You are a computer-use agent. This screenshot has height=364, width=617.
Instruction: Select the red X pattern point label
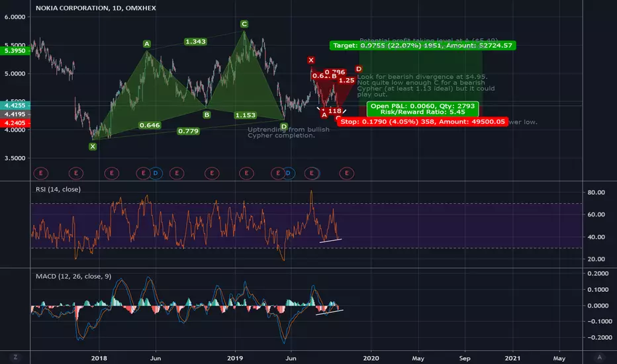pyautogui.click(x=311, y=60)
